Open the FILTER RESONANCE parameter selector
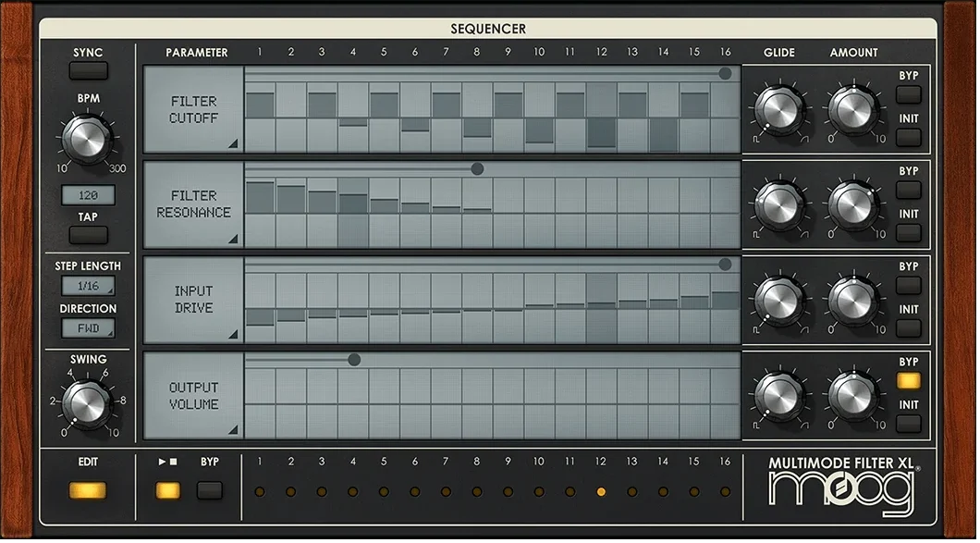980x543 pixels. tap(194, 204)
